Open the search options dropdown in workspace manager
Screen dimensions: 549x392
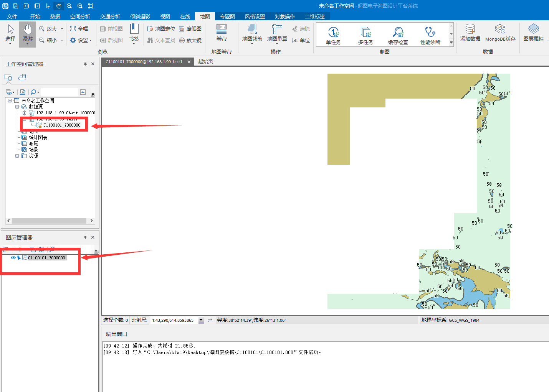click(38, 92)
